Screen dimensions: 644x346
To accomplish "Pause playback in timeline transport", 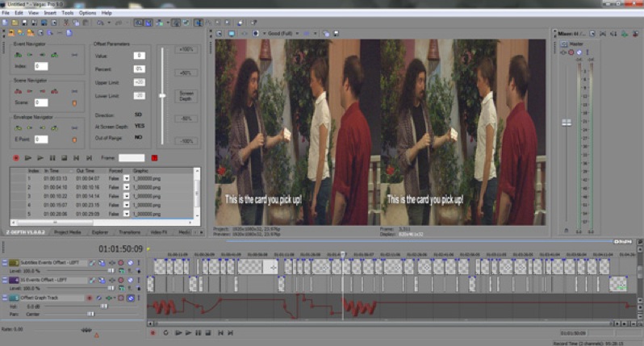I will (x=198, y=333).
